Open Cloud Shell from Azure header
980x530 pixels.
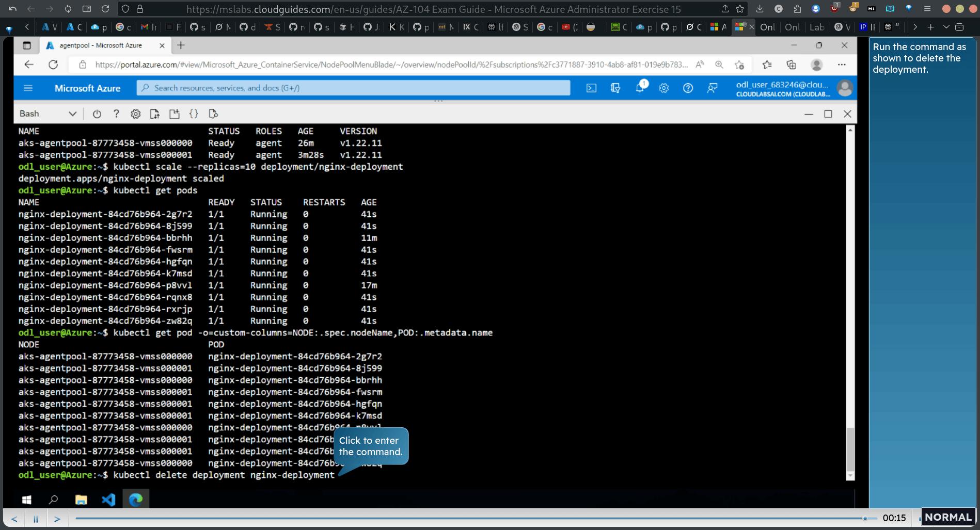click(x=591, y=88)
